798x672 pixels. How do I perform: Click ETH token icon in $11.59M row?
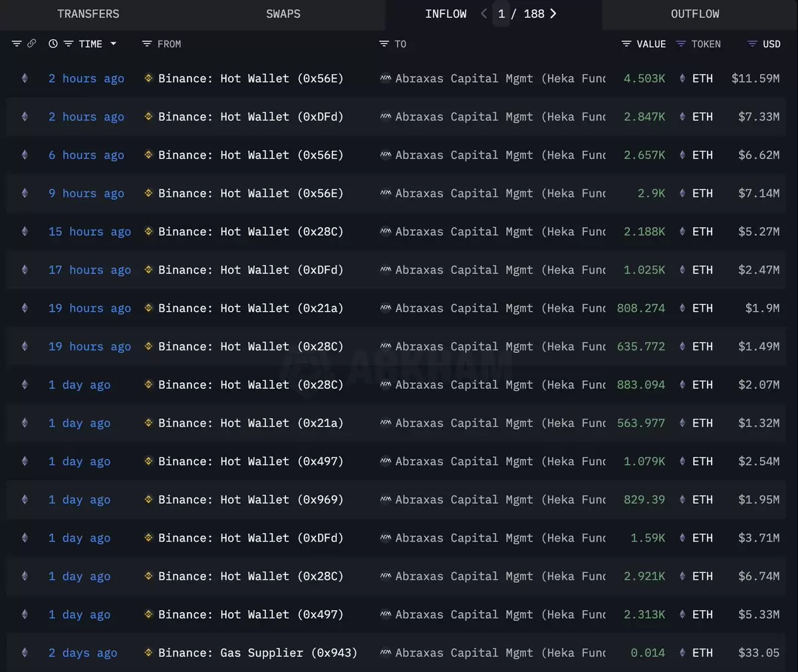(682, 78)
